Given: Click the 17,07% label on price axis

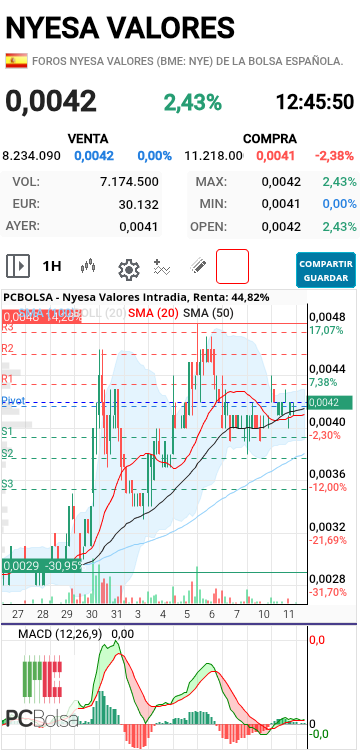Looking at the screenshot, I should (x=326, y=330).
